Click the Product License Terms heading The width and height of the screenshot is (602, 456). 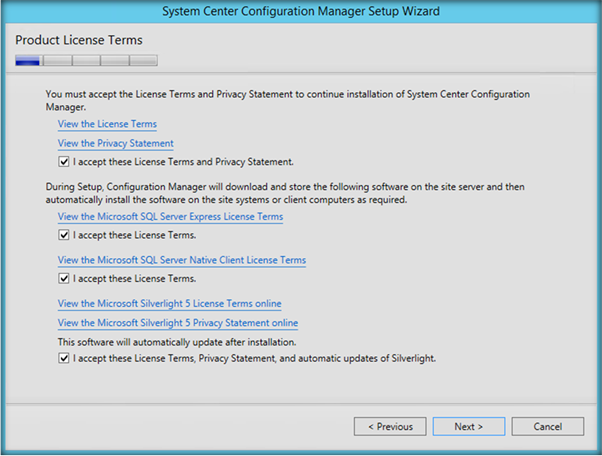79,40
